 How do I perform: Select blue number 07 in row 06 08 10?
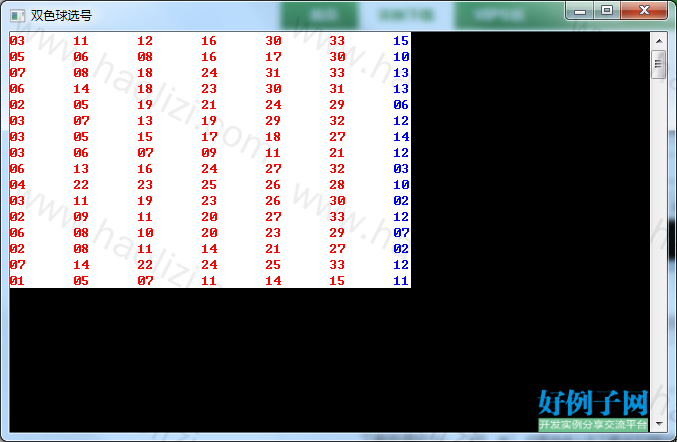(401, 233)
